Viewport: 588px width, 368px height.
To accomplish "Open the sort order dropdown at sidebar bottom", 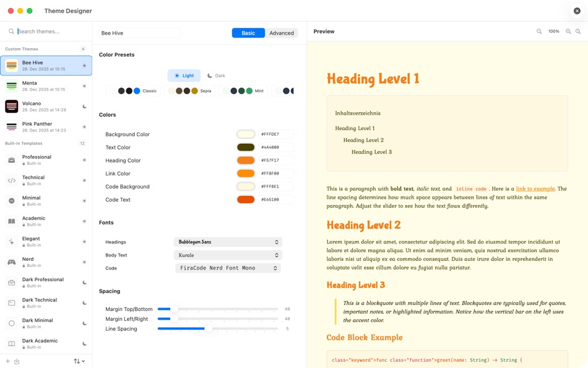I will point(79,361).
